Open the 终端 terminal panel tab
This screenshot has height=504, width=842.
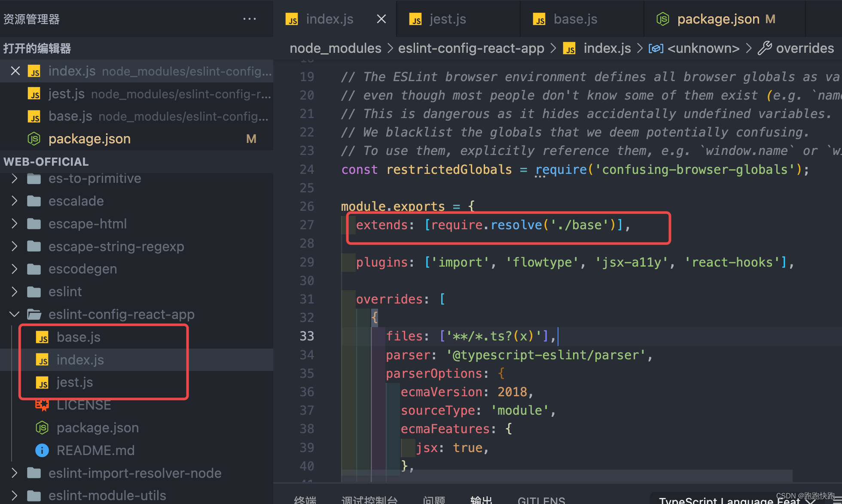tap(305, 500)
